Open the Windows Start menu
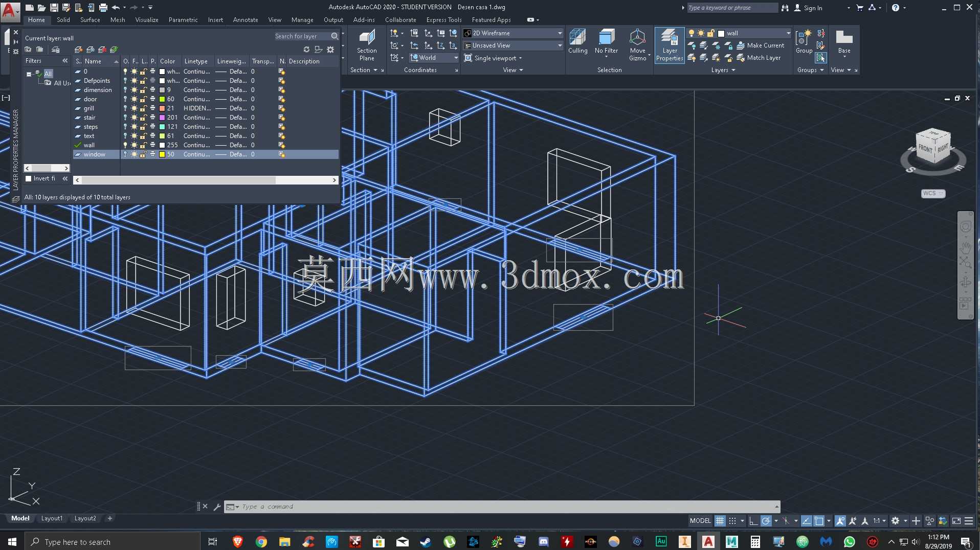This screenshot has height=550, width=980. click(x=12, y=542)
